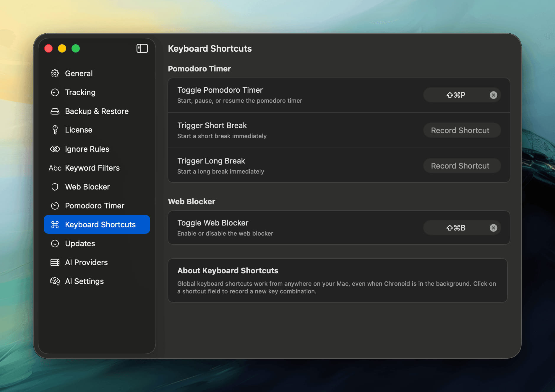Select the Backup & Restore drive icon
Image resolution: width=555 pixels, height=392 pixels.
click(x=55, y=111)
